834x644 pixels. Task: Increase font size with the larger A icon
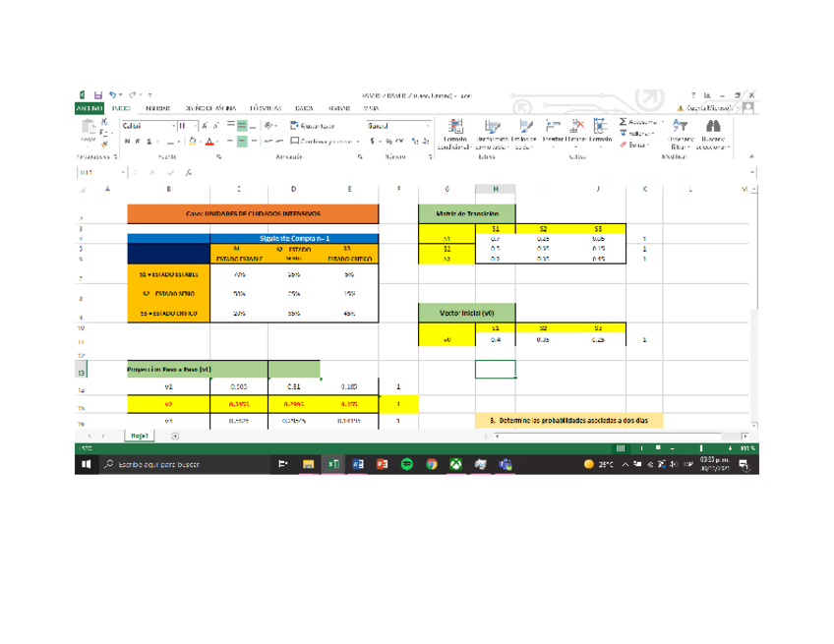pos(205,126)
